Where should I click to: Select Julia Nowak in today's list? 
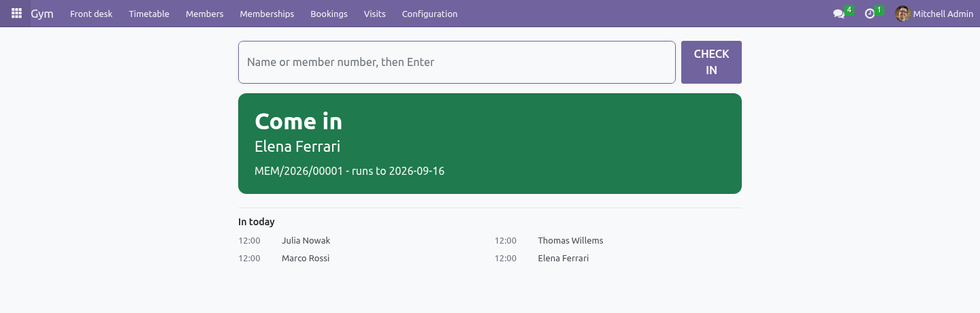306,241
